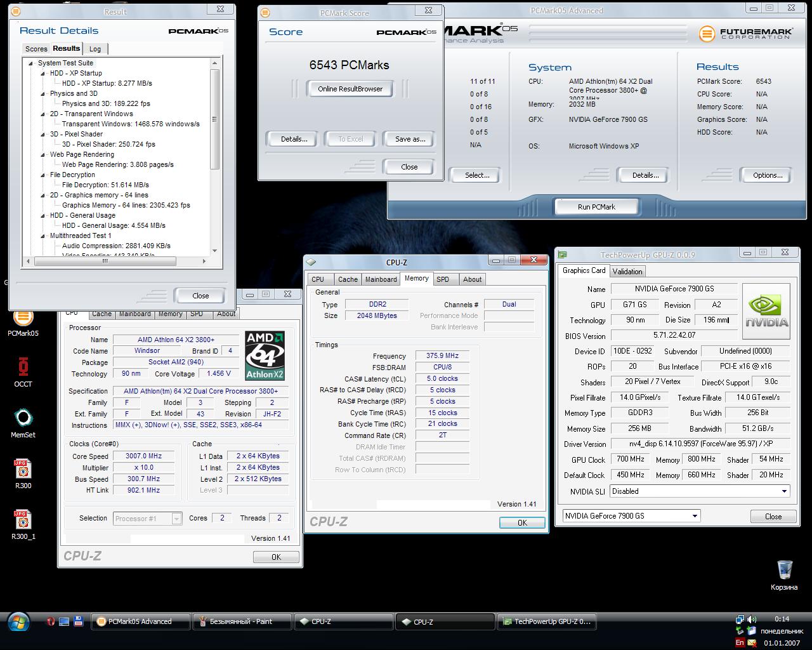Image resolution: width=812 pixels, height=650 pixels.
Task: Click the PCMark Score window title icon
Action: 265,13
